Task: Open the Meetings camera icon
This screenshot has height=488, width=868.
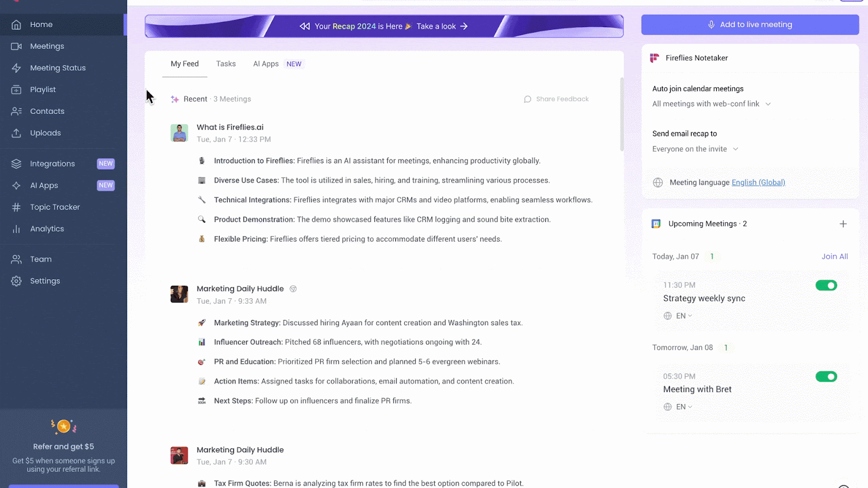Action: pos(16,46)
